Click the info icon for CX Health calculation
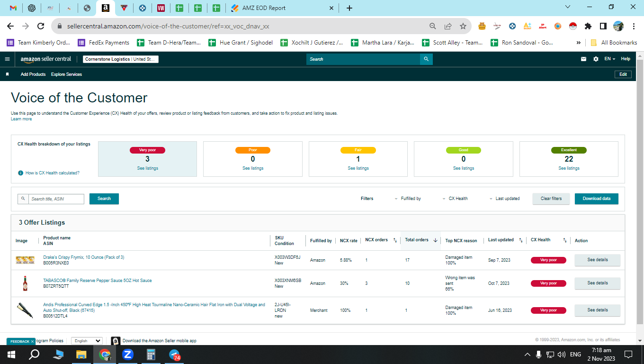Screen dimensions: 644x364 (x=20, y=173)
